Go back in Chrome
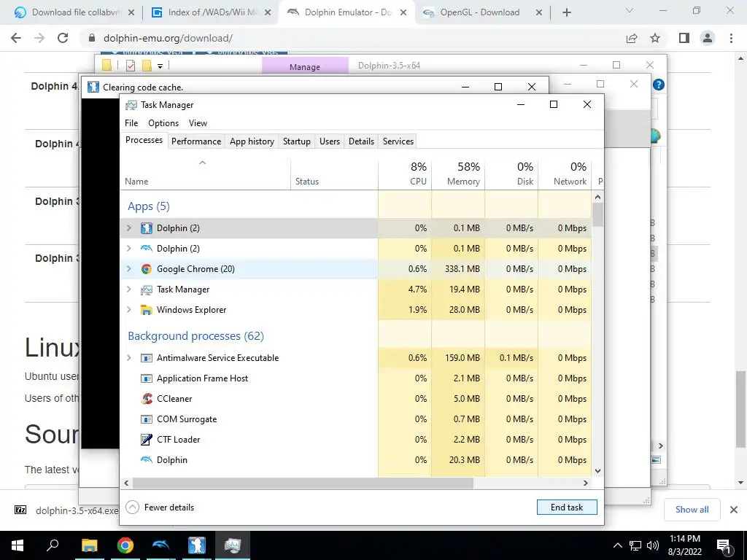The width and height of the screenshot is (747, 560). pyautogui.click(x=16, y=38)
